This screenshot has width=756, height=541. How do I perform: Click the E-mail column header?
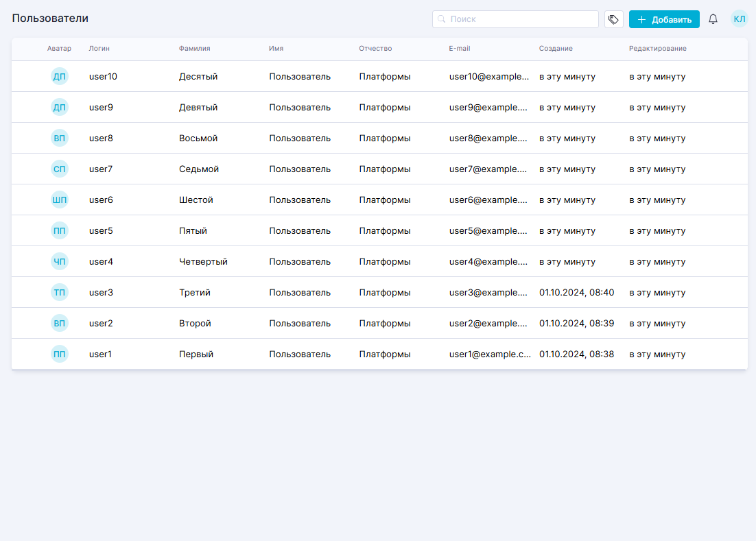coord(460,49)
